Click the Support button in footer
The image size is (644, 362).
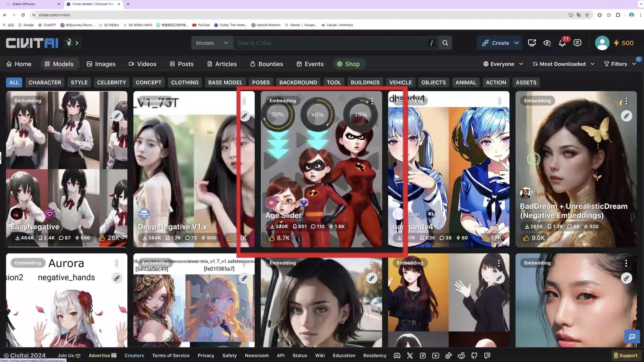click(x=625, y=356)
